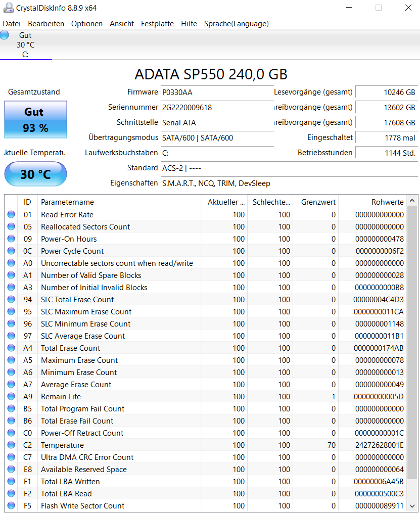Click status orb for Remain Life row

pyautogui.click(x=11, y=396)
